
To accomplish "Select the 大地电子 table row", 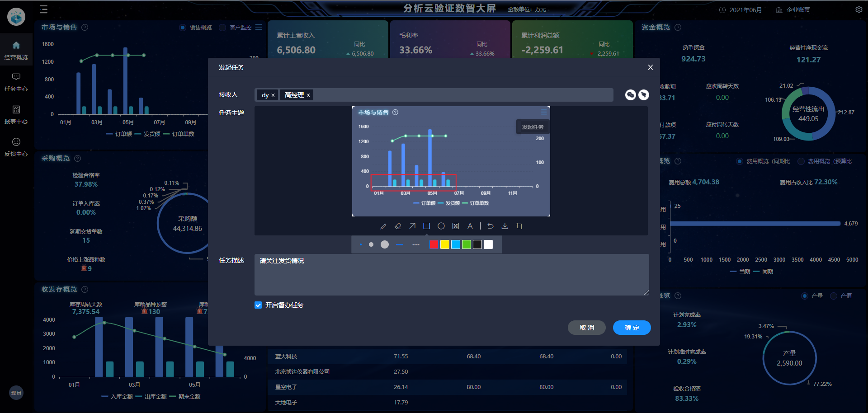I will 448,403.
